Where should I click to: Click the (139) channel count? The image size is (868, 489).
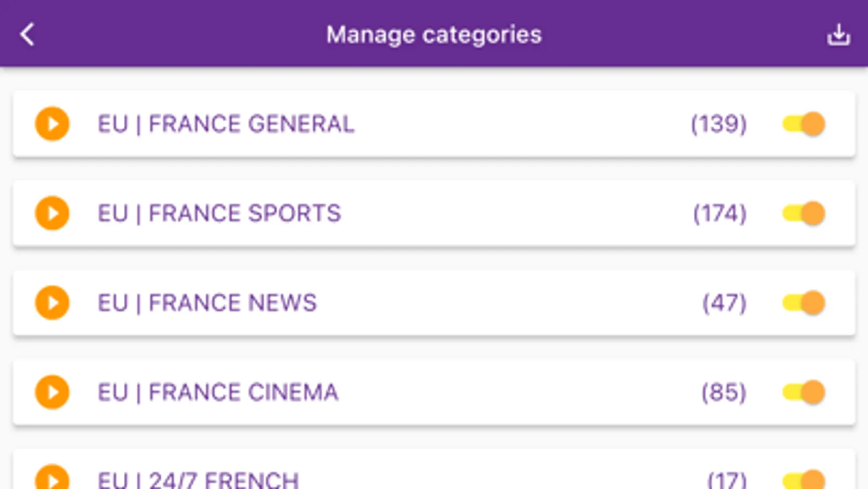tap(718, 124)
